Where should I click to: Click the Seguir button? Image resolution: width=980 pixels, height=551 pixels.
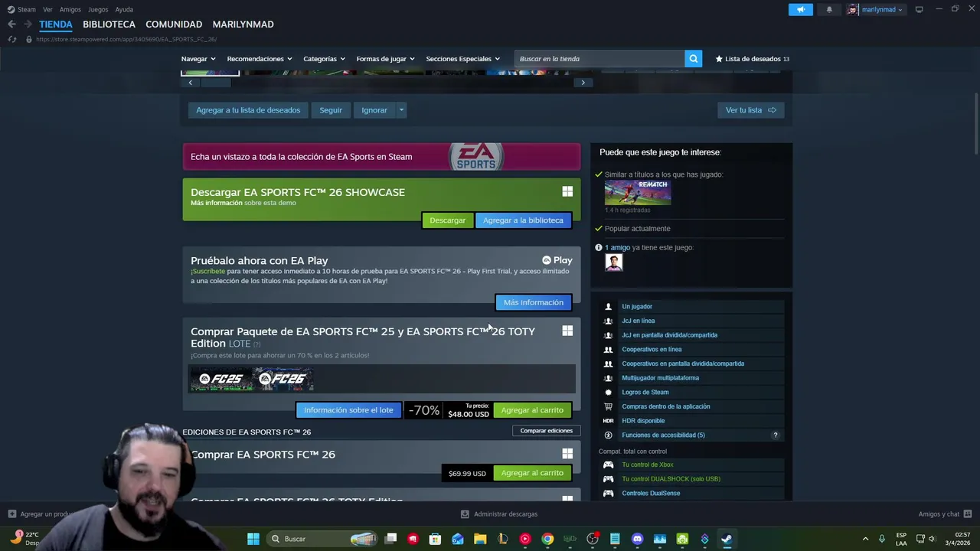tap(331, 110)
